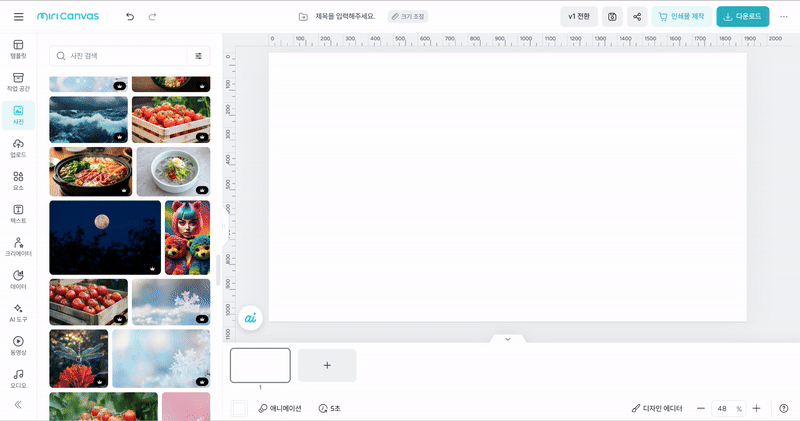Collapse the page panel with chevron
This screenshot has height=421, width=800.
point(508,339)
